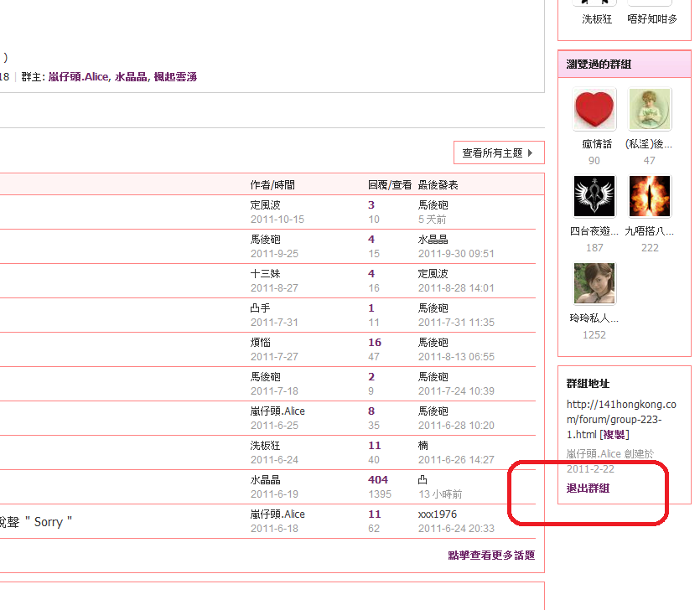Screen dimensions: 700x610
Task: Open the 四台夜遊 winged emblem icon
Action: point(594,196)
